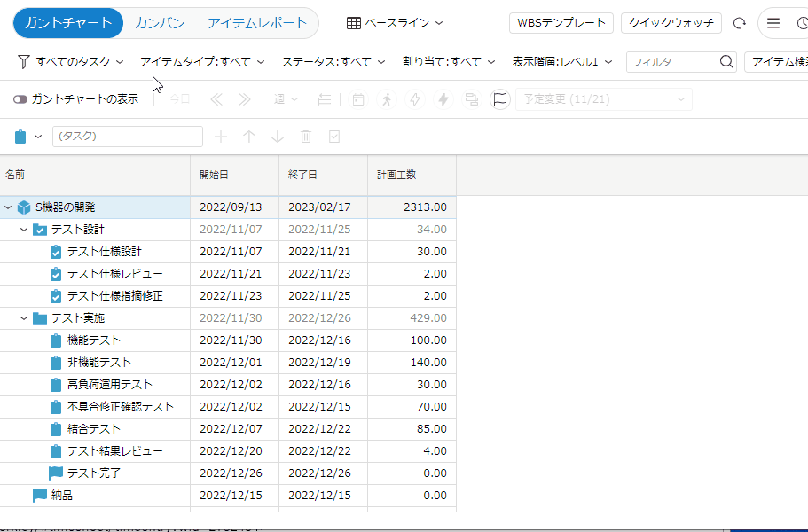This screenshot has height=532, width=808.
Task: Switch to the アイテムレポート tab
Action: pyautogui.click(x=257, y=23)
